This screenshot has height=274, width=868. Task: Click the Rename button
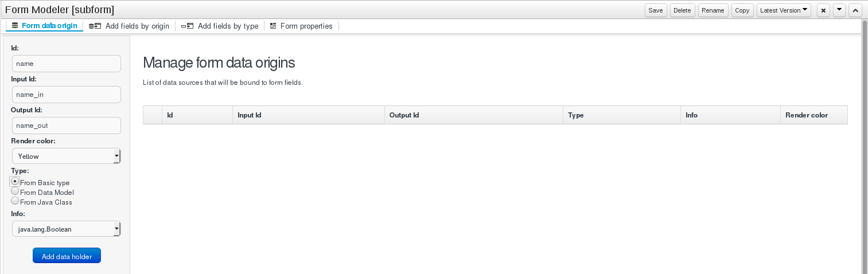pos(713,10)
